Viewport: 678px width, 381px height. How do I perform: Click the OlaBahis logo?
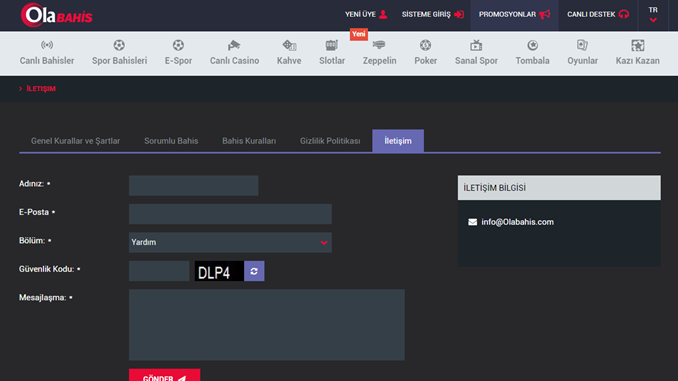57,15
